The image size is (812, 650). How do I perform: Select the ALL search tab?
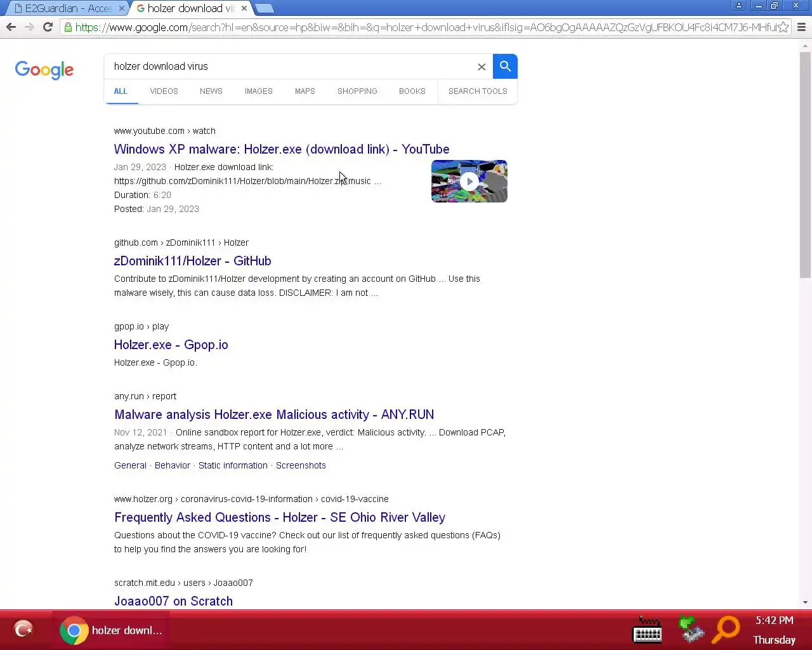point(121,91)
